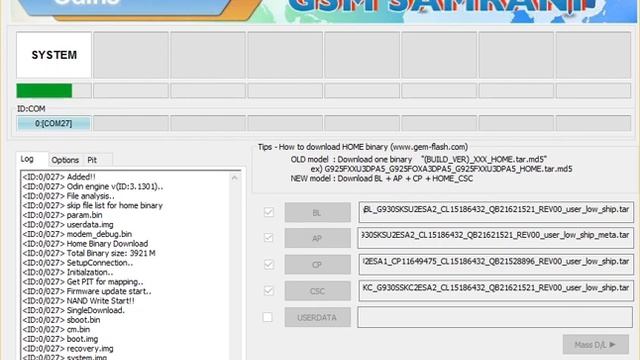Click the BL button

(318, 212)
